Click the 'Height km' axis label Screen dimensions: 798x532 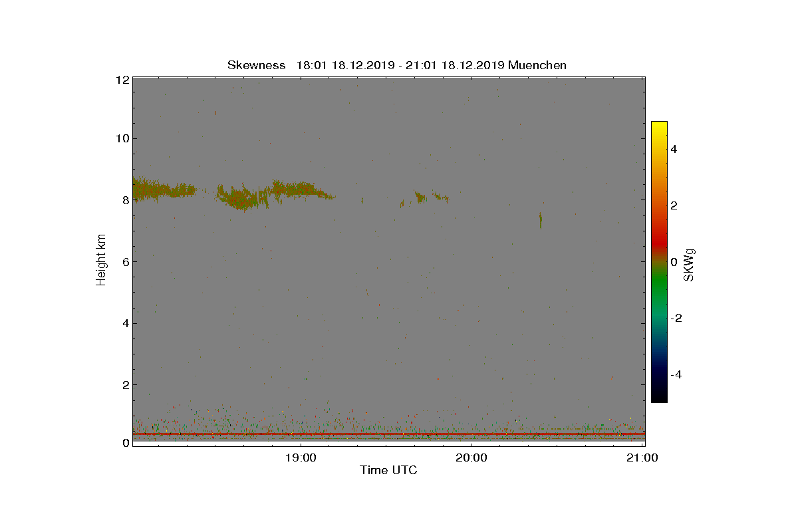[x=101, y=260]
